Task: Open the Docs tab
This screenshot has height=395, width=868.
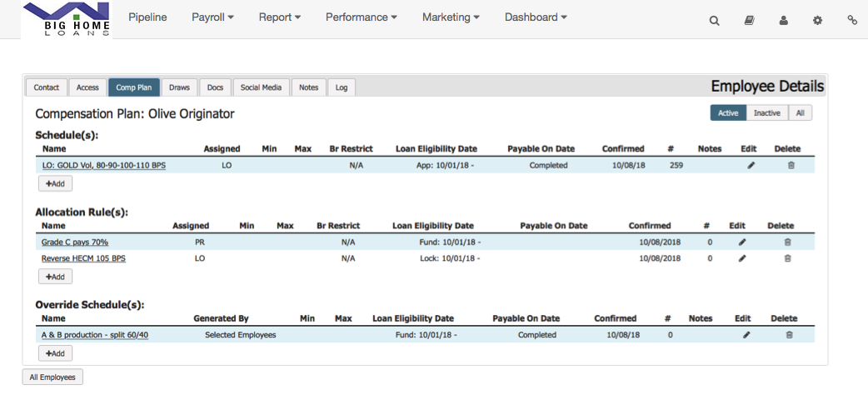Action: click(216, 87)
